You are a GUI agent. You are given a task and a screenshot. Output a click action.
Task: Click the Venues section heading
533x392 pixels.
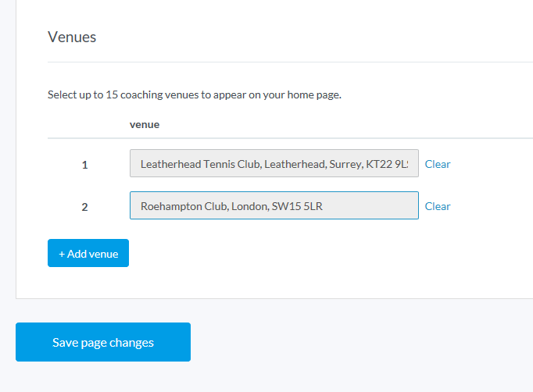[x=72, y=37]
